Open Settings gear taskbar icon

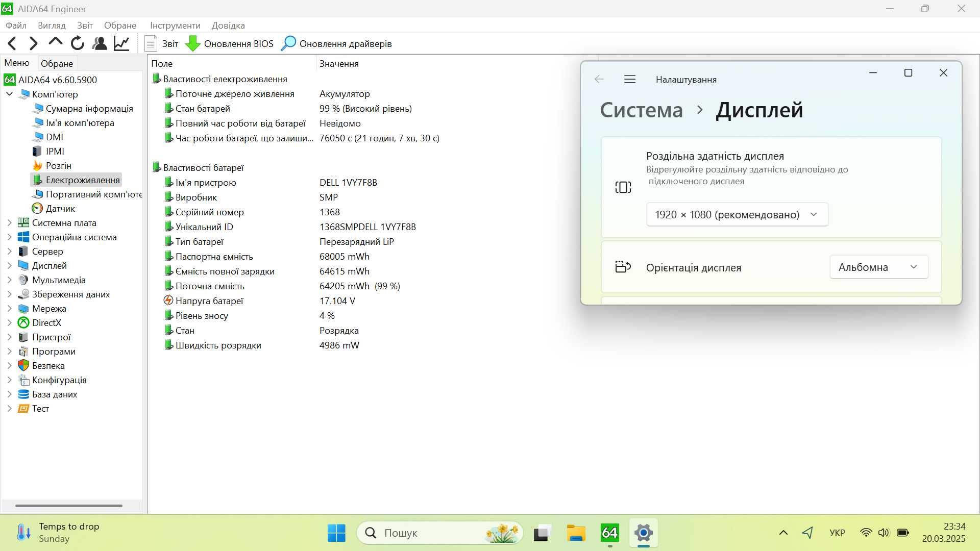tap(644, 533)
